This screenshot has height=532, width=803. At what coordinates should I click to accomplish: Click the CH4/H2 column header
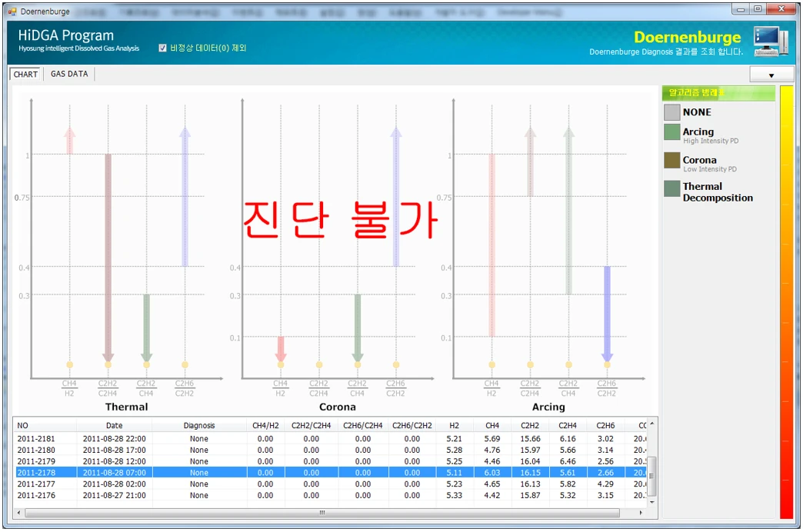(266, 425)
